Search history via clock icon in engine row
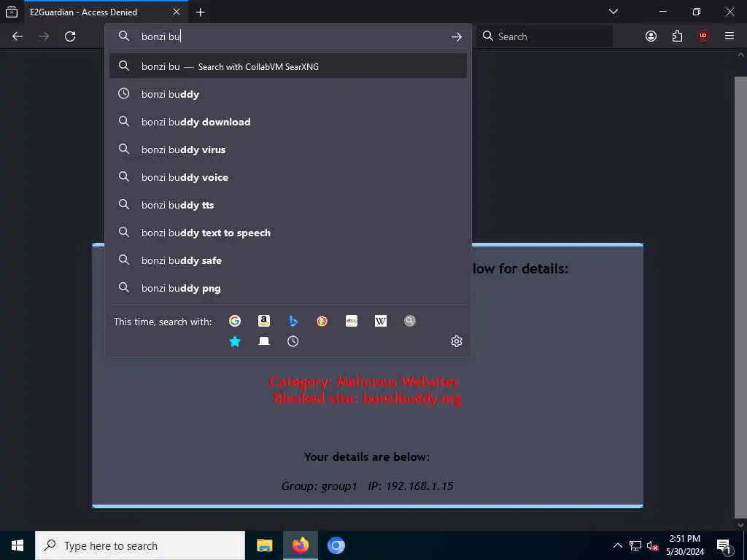Screen dimensions: 747x560 293,341
